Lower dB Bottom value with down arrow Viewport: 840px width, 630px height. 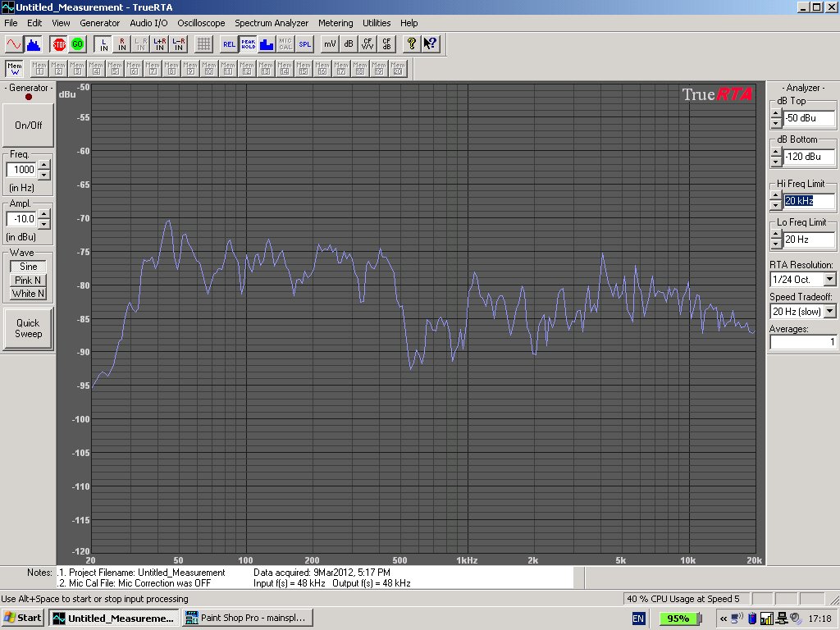tap(776, 162)
